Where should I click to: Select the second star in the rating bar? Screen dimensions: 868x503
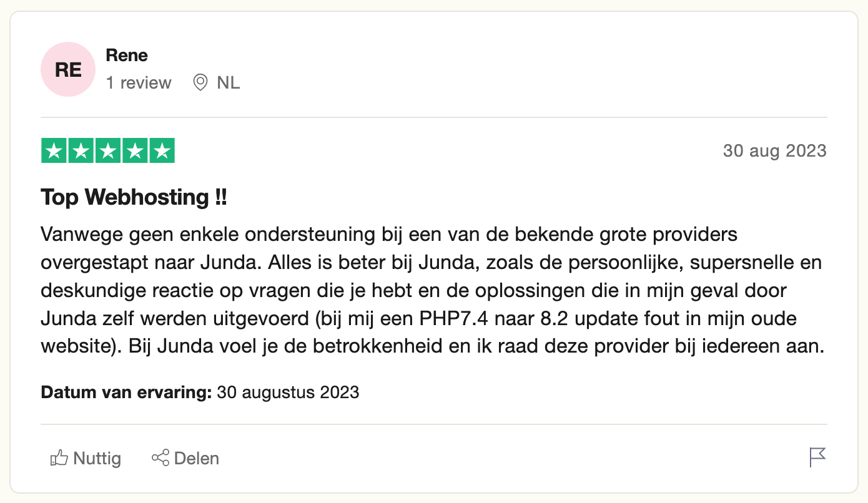pos(81,150)
